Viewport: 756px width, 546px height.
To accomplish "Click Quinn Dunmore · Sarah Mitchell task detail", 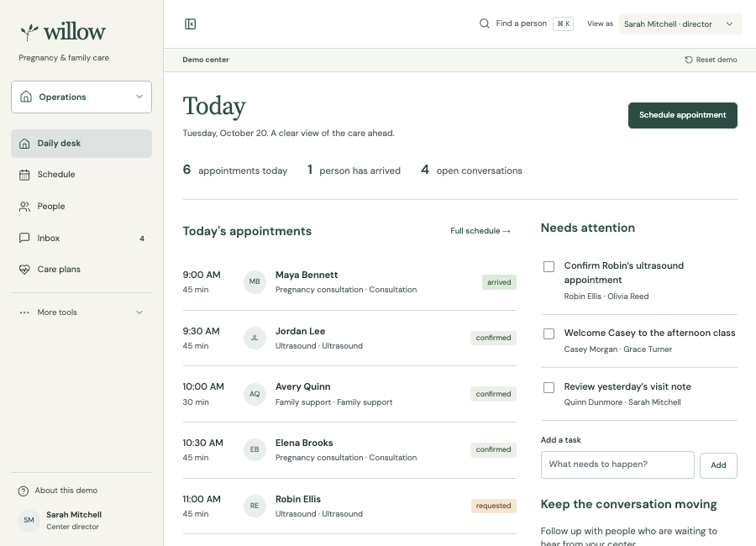I will (x=622, y=402).
